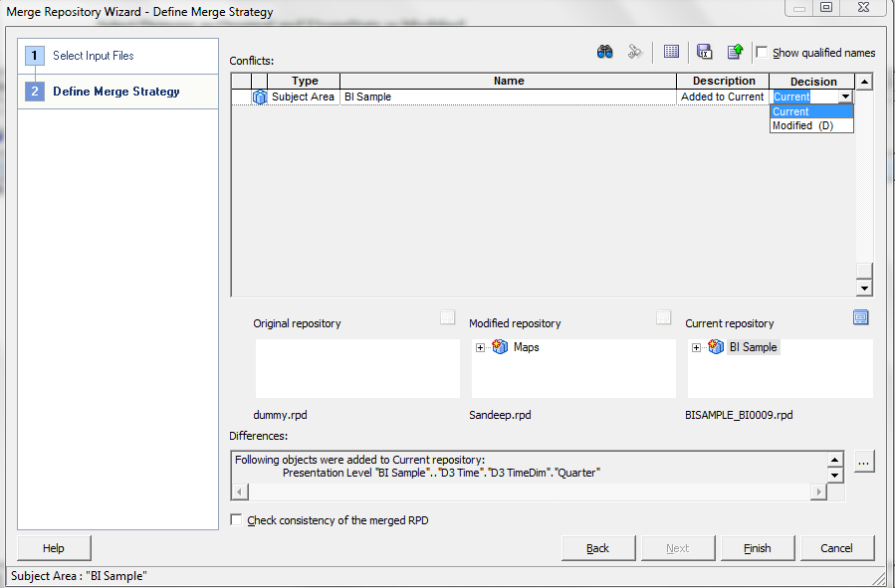Click the icon above Modified repository pane
Viewport: 895px width, 588px height.
click(663, 316)
